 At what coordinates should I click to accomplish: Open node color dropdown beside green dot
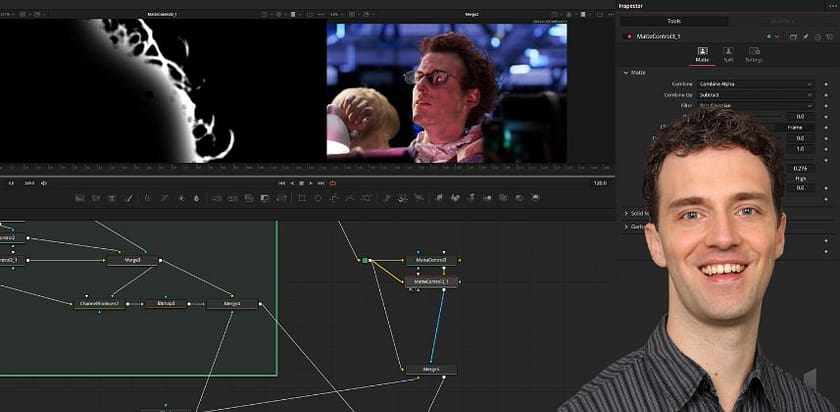[x=777, y=36]
